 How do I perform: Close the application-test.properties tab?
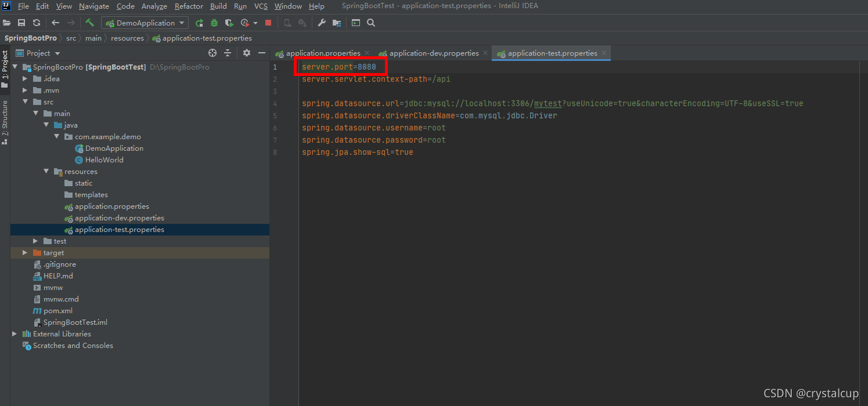click(604, 53)
